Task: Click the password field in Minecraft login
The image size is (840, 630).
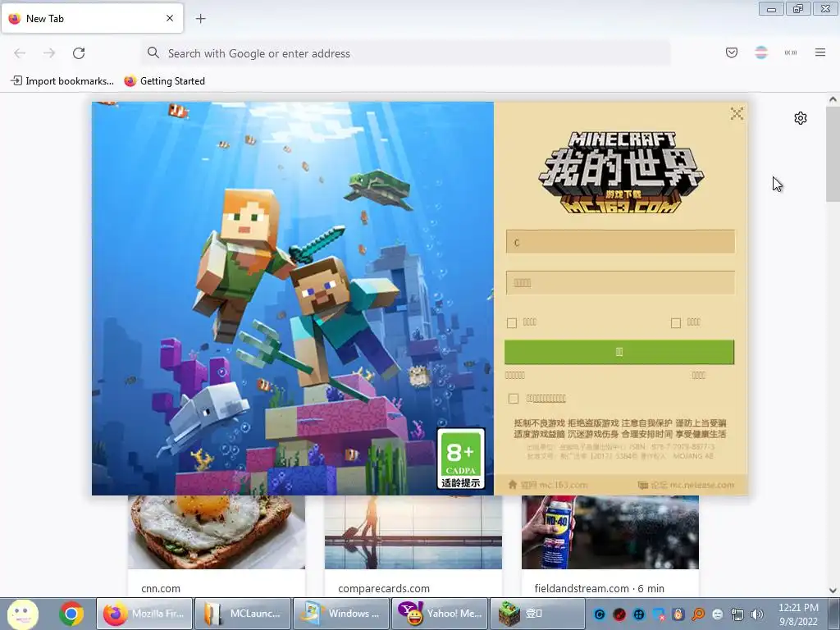Action: pos(620,282)
